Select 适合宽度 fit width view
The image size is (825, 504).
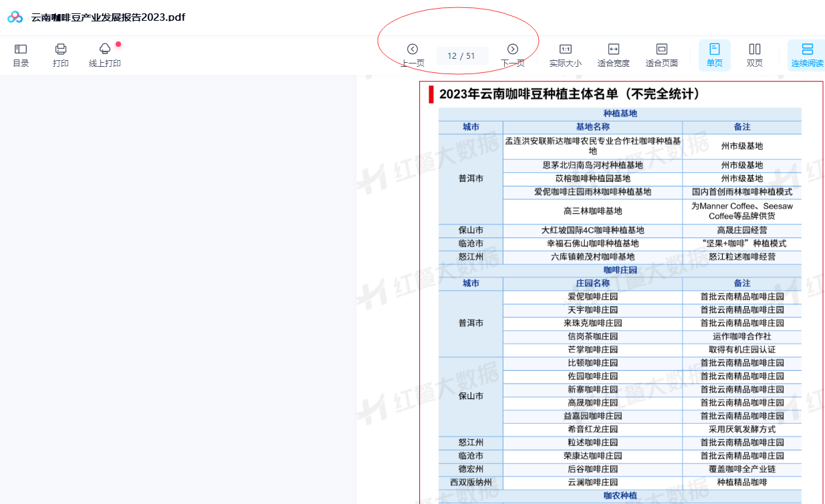pos(613,55)
